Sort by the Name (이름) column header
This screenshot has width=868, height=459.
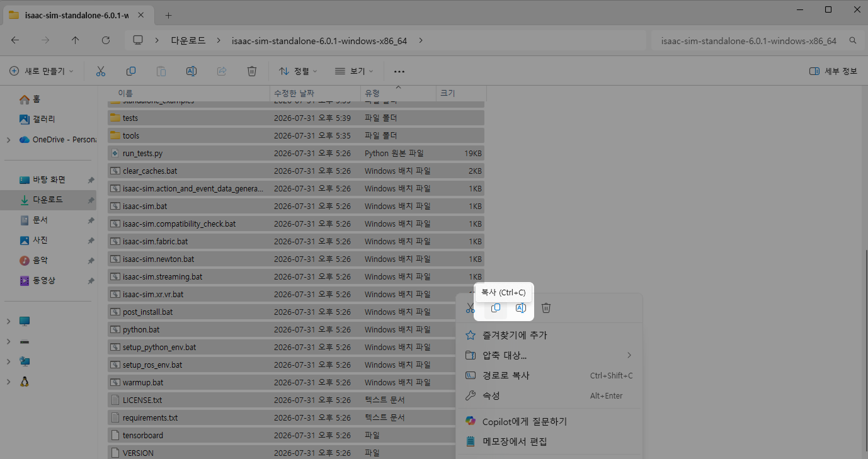[x=189, y=93]
